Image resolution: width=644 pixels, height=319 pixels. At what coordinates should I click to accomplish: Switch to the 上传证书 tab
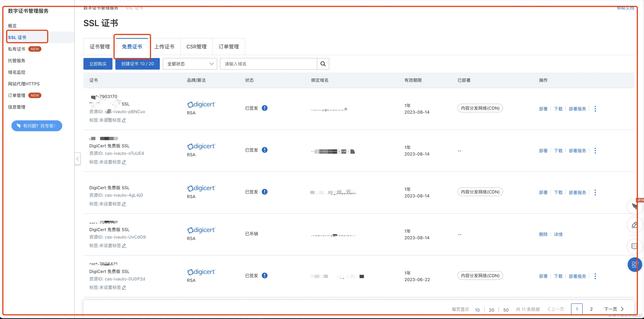[x=164, y=47]
